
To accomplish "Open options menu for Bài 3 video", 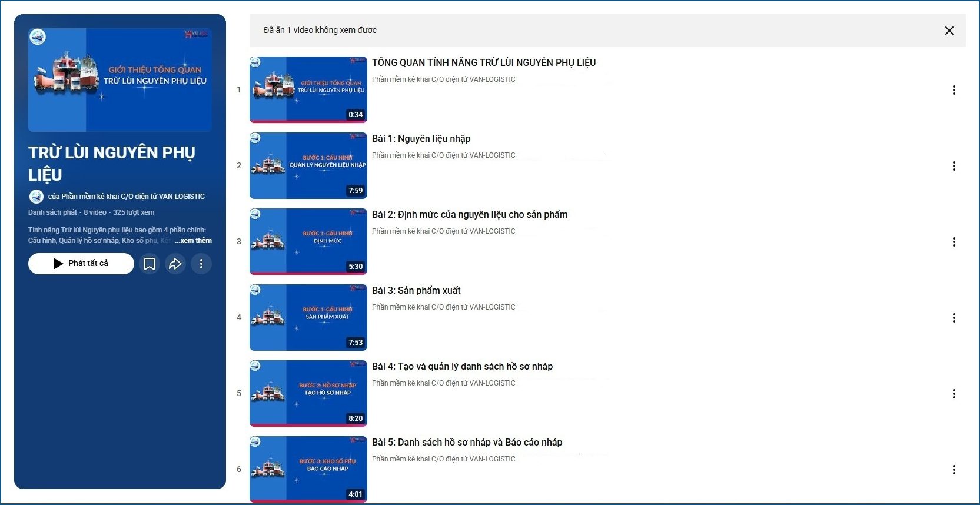I will pos(954,318).
